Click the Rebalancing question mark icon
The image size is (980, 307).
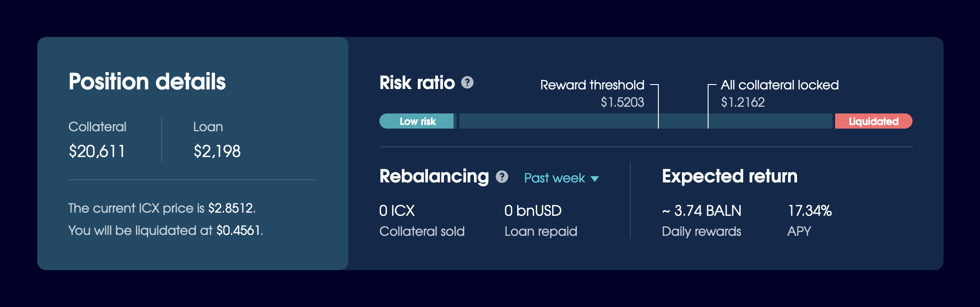coord(502,177)
